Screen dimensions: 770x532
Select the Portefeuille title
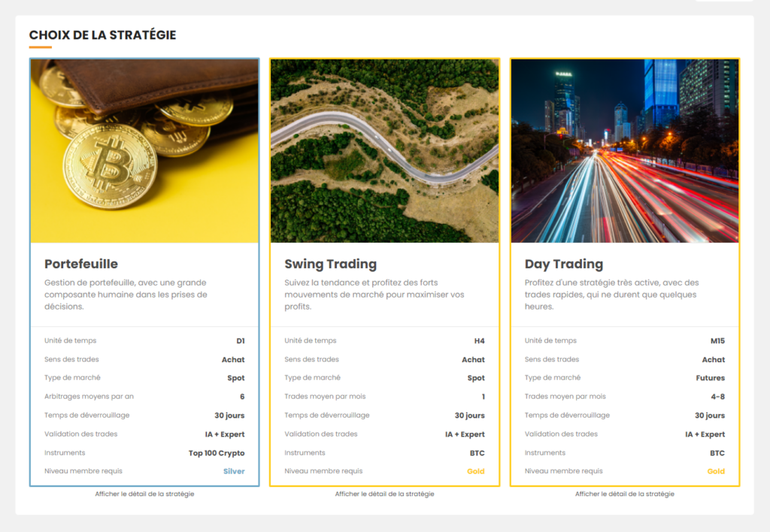point(81,264)
